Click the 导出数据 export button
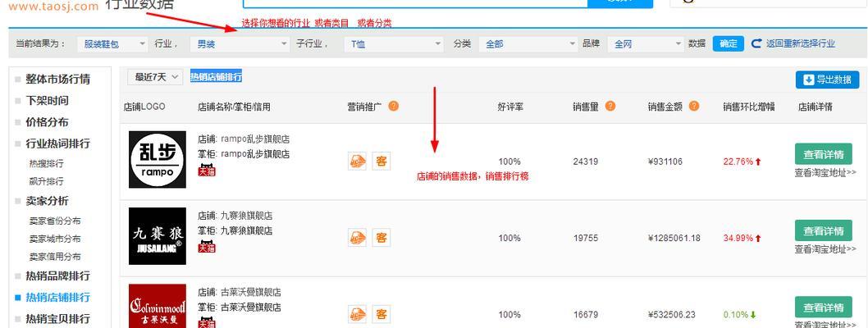The width and height of the screenshot is (868, 328). (828, 80)
